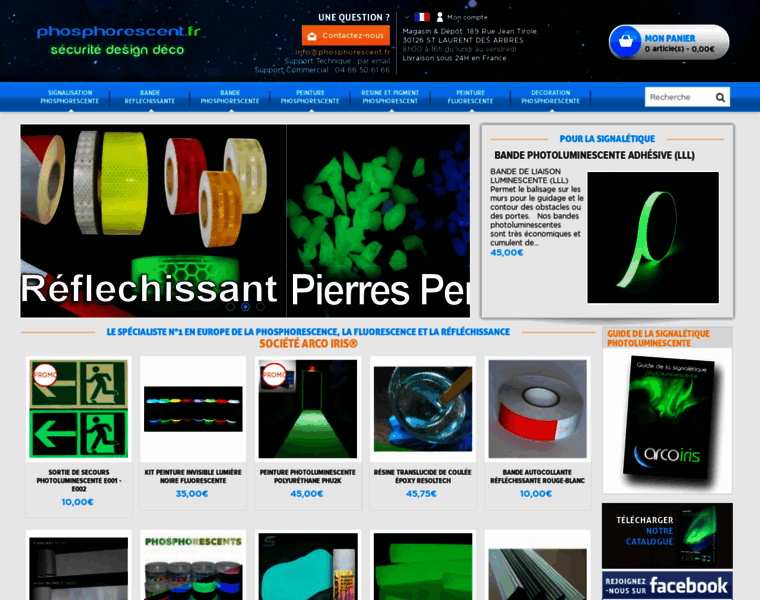
Task: Click the 10,00€ price under Sortie de secours
Action: click(x=78, y=502)
